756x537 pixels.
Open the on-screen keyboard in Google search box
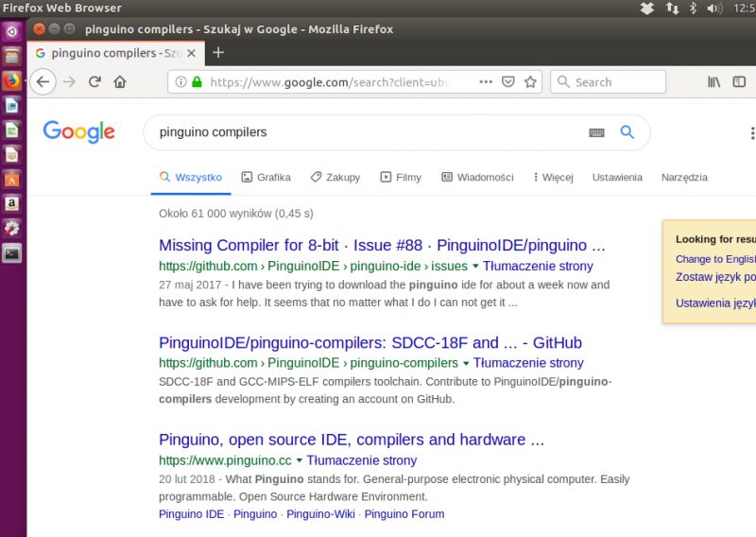point(596,132)
